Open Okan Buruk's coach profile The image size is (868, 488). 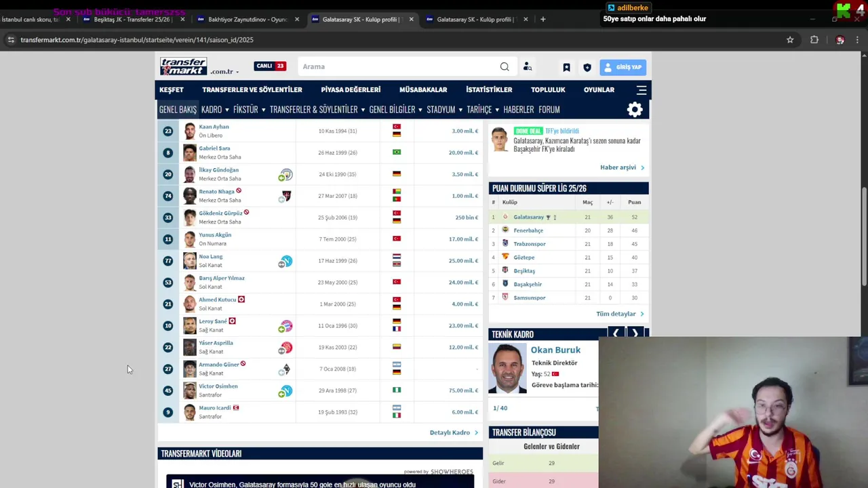(555, 350)
